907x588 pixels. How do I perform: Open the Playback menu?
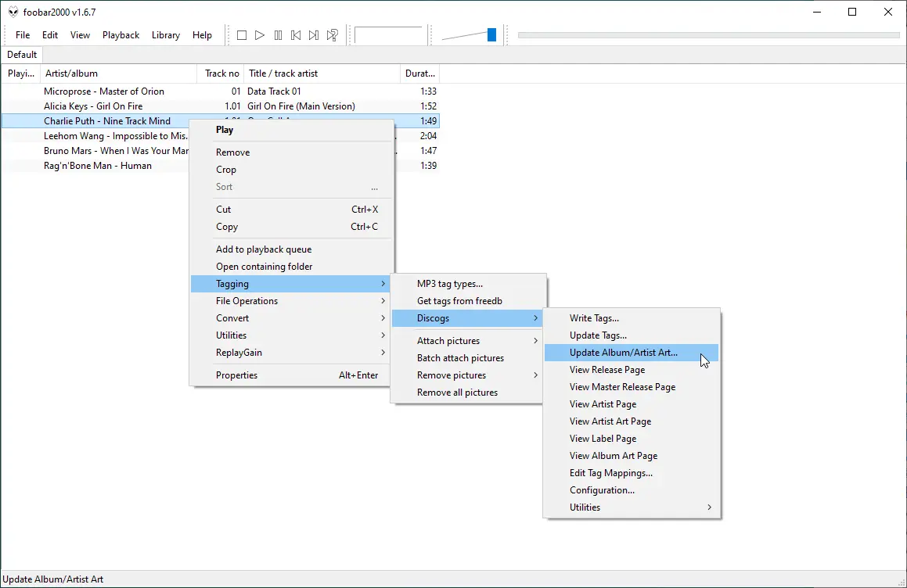click(x=121, y=35)
